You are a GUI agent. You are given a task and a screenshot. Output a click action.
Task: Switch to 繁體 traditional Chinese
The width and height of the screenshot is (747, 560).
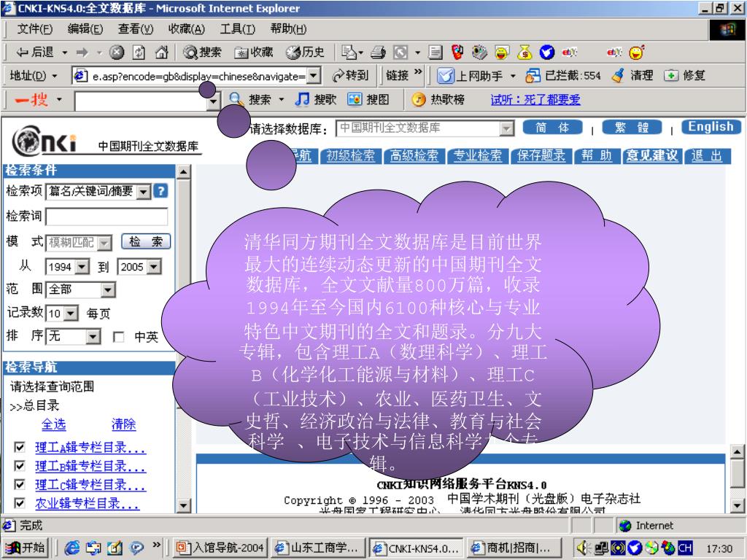pos(632,127)
